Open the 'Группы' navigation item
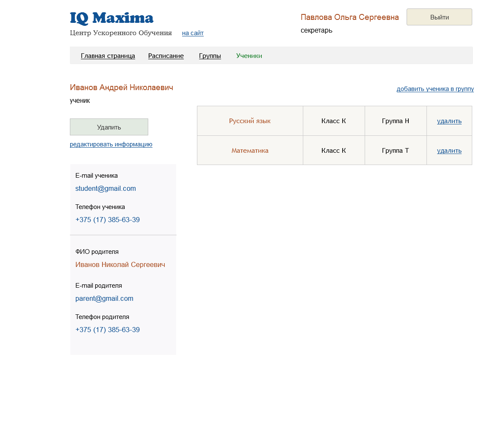504x440 pixels. point(210,56)
